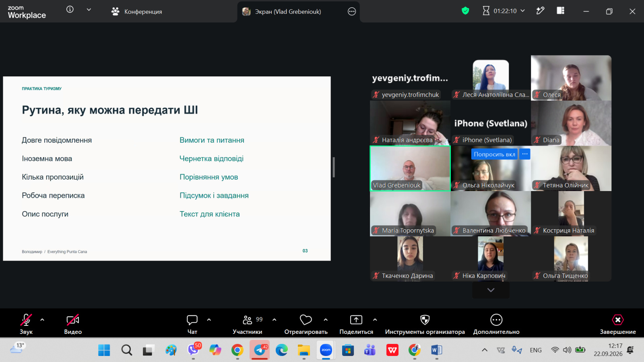
Task: Open the Дополнительно more options icon
Action: [x=496, y=320]
